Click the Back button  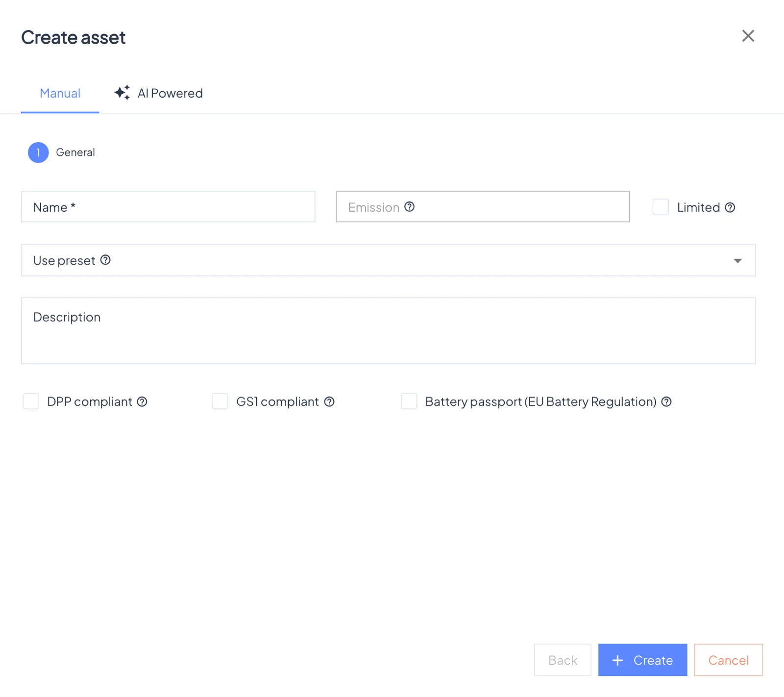(563, 660)
